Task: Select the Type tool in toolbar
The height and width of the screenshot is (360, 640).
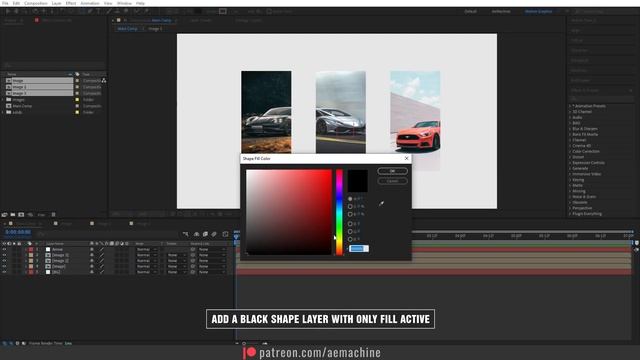Action: tap(98, 11)
